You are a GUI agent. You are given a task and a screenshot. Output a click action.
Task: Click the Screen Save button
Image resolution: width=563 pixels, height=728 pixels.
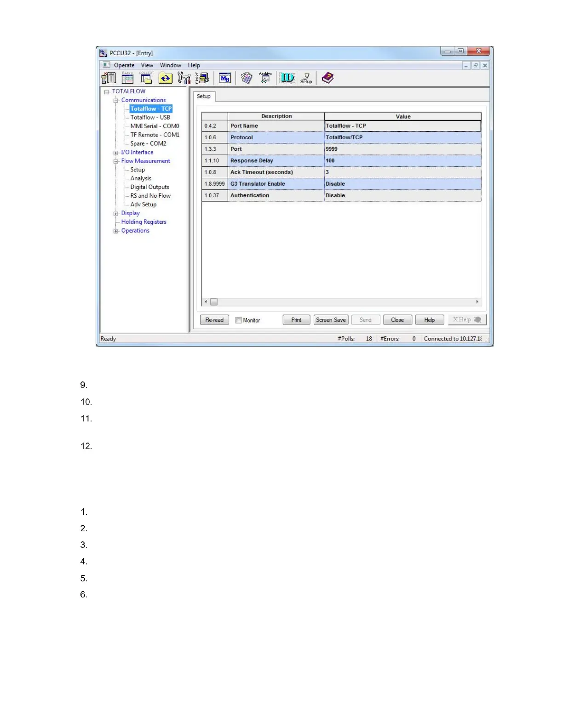click(331, 320)
